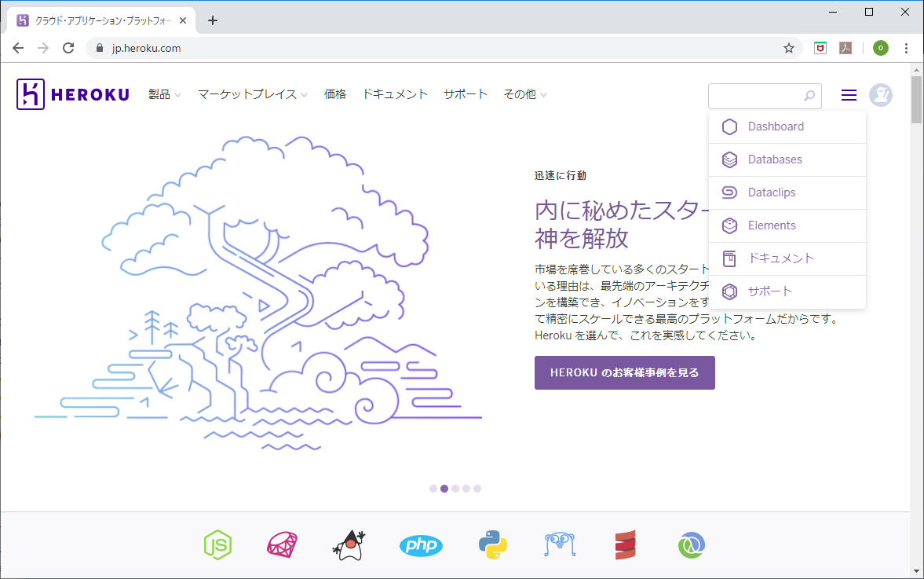Click the Dataclips paperclip icon
This screenshot has width=924, height=579.
coord(729,192)
